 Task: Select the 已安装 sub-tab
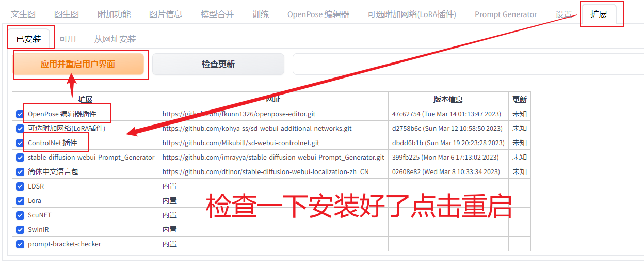tap(28, 39)
